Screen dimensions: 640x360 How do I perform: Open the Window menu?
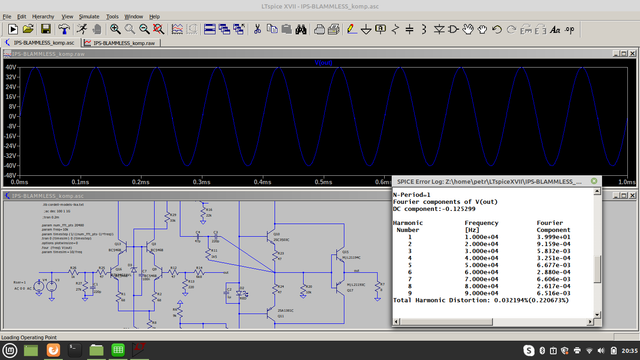coord(133,16)
